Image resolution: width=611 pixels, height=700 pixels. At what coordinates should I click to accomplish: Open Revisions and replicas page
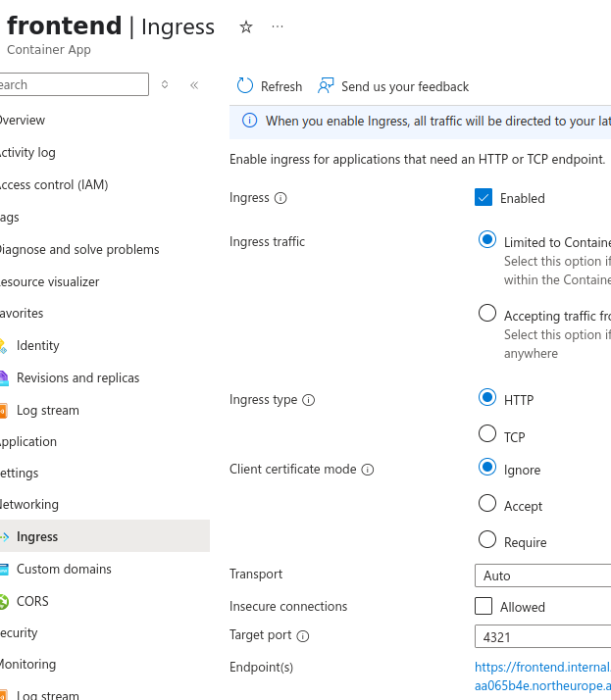(x=78, y=377)
